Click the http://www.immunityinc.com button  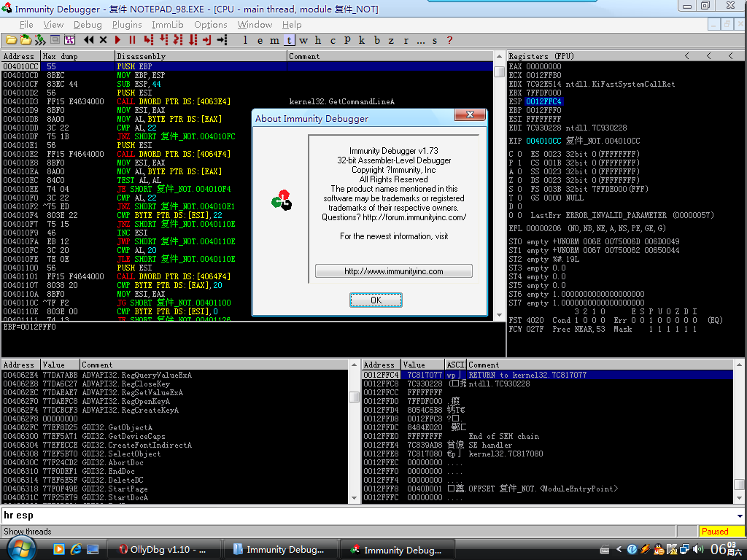[x=393, y=271]
